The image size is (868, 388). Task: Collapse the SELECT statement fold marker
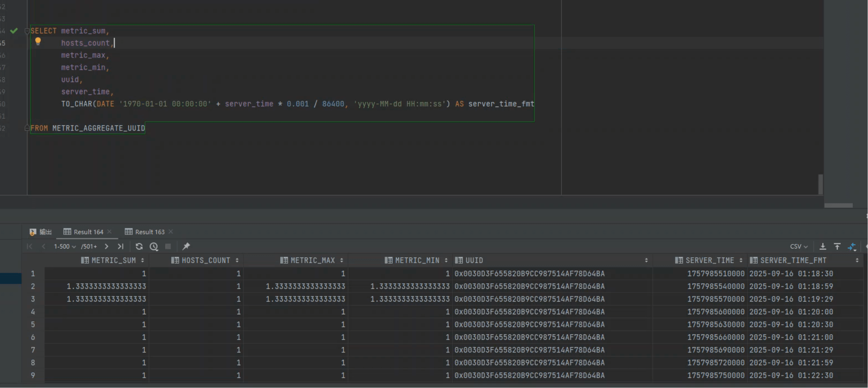(x=27, y=31)
